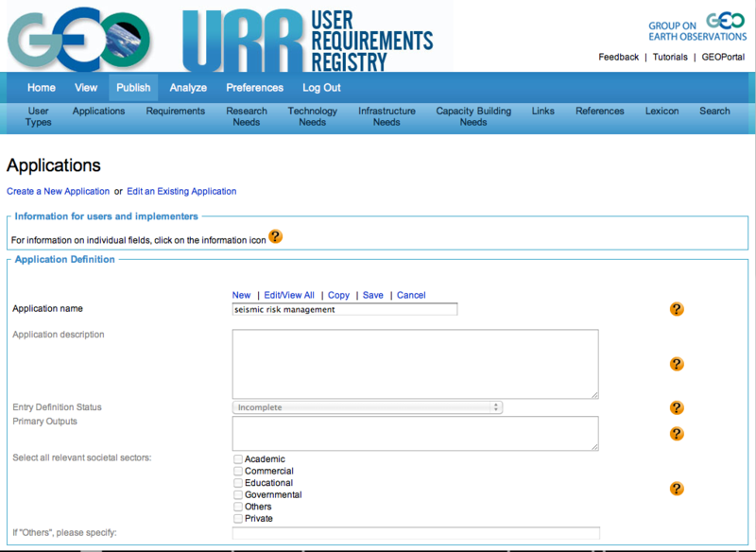Enable the Governmental sector checkbox
This screenshot has width=756, height=552.
click(238, 494)
